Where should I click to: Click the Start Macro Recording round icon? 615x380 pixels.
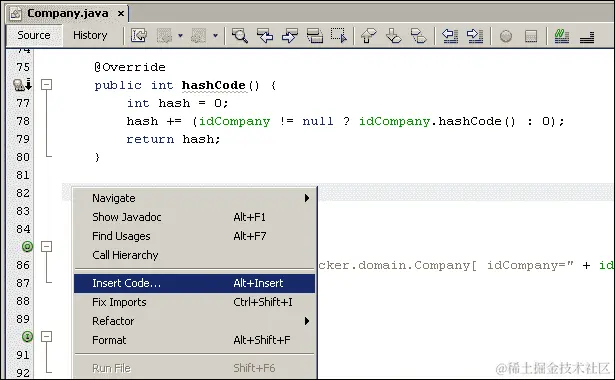[x=506, y=36]
